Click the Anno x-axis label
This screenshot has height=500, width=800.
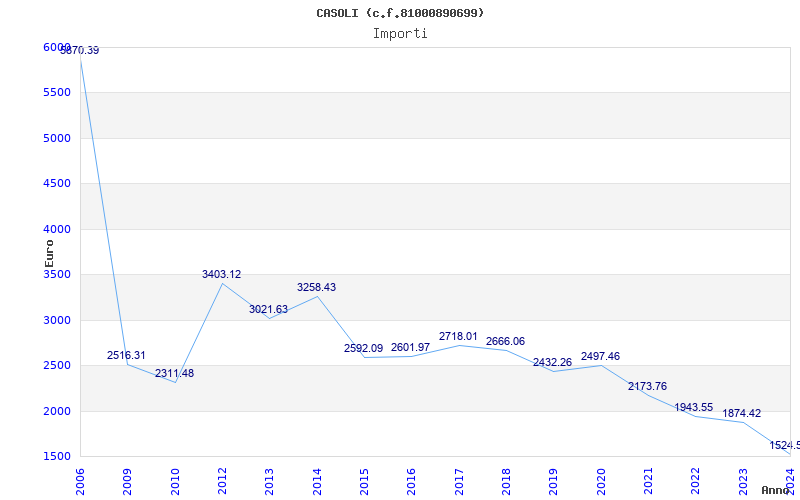776,490
